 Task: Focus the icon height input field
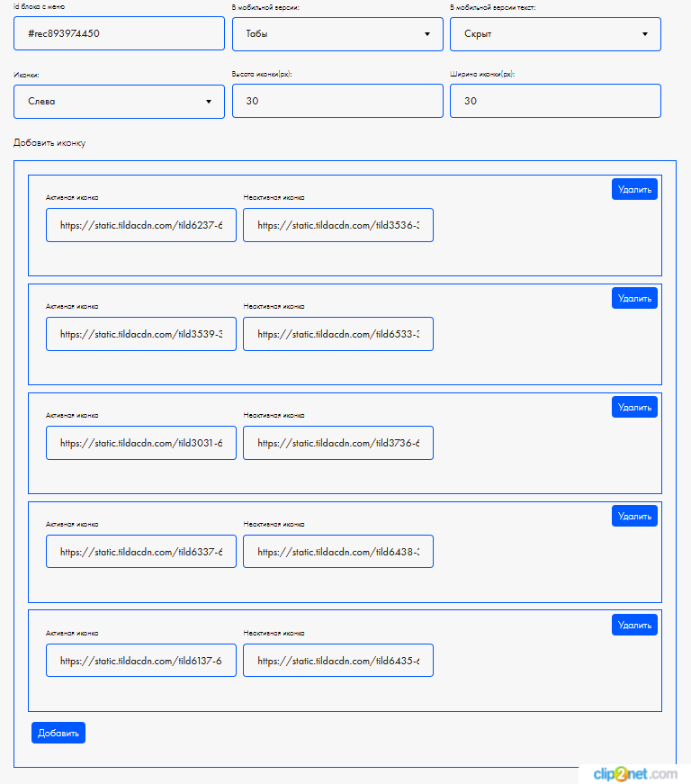coord(337,102)
